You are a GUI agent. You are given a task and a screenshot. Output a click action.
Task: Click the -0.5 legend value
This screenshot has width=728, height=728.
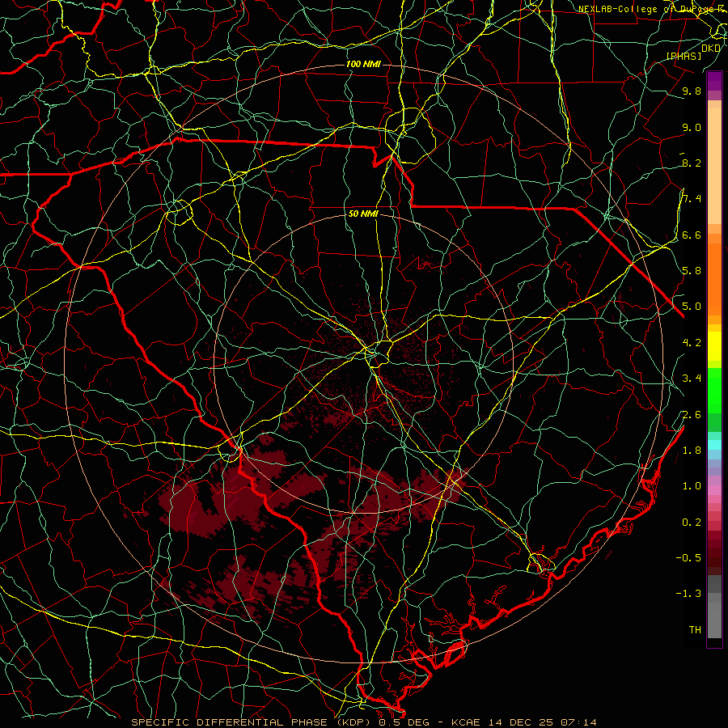point(688,558)
